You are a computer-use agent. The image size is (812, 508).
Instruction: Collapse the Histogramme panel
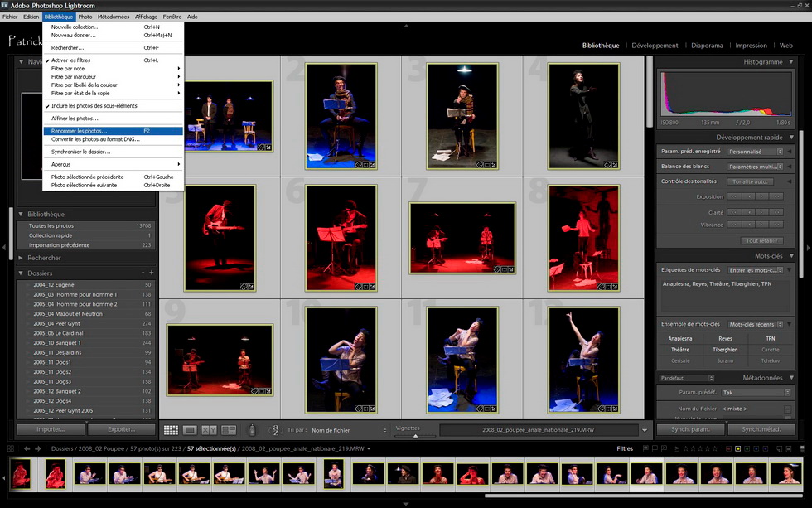click(x=790, y=62)
